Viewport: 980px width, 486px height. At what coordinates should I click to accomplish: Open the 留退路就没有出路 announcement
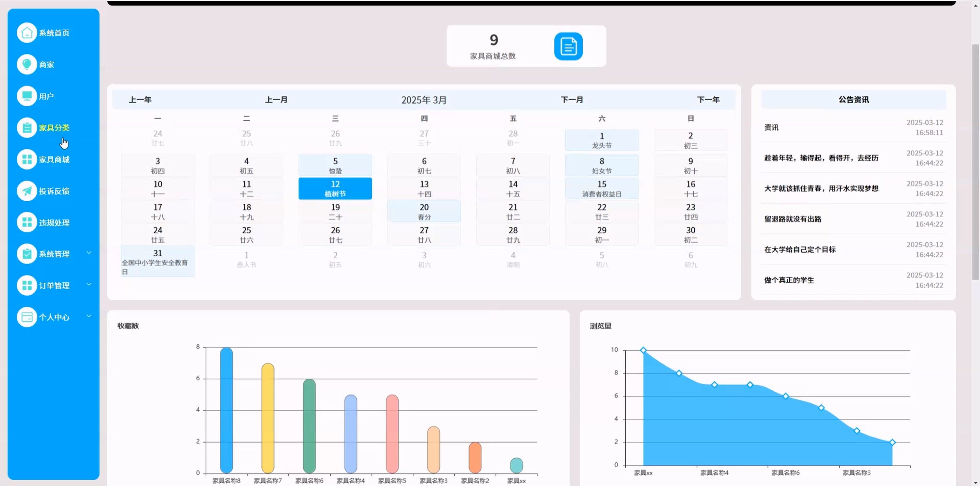pyautogui.click(x=792, y=219)
